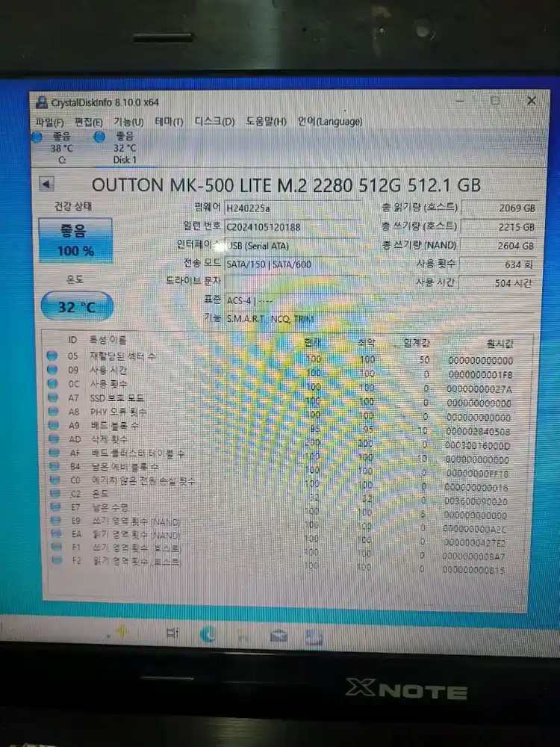Click the raw value 00030016000D
The height and width of the screenshot is (747, 560).
click(x=478, y=446)
